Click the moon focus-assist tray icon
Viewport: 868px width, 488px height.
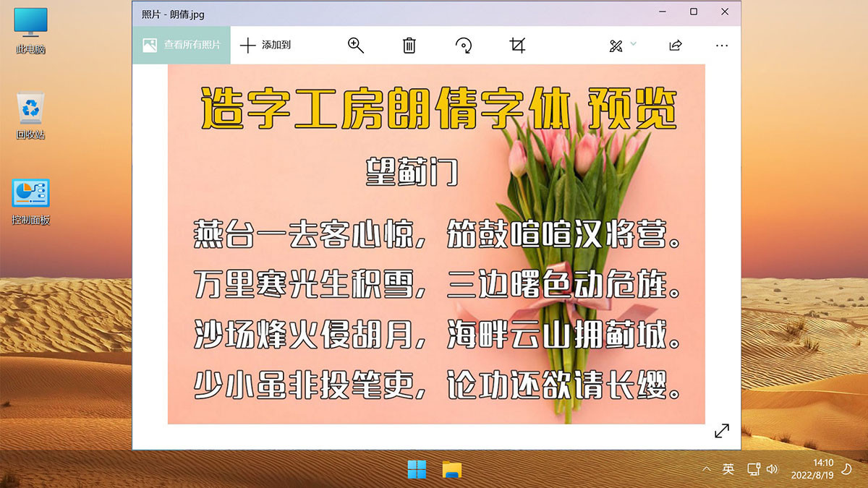coord(848,469)
